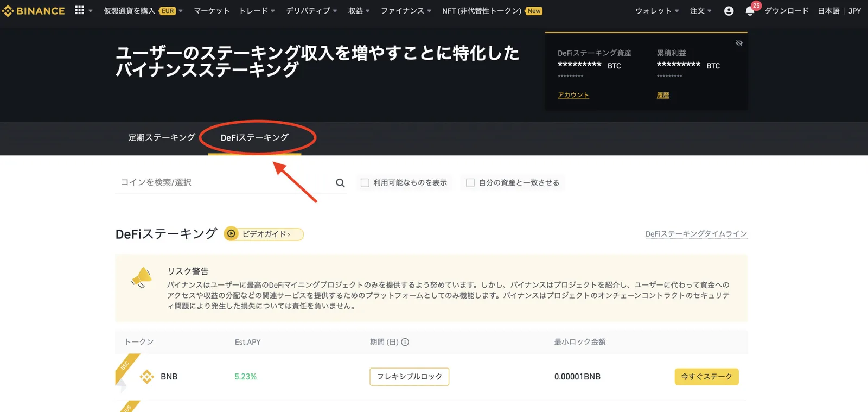The image size is (868, 412).
Task: Open DeFiステーキングタイムライン link
Action: pyautogui.click(x=696, y=234)
